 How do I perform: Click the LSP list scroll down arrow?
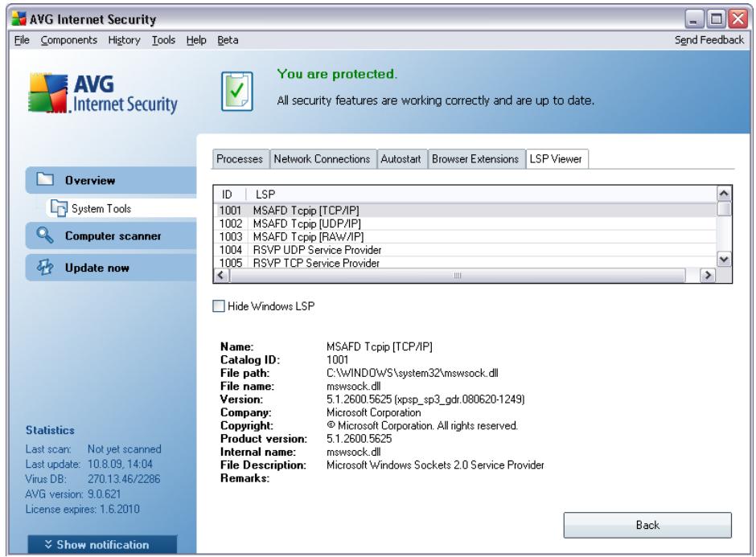click(724, 260)
